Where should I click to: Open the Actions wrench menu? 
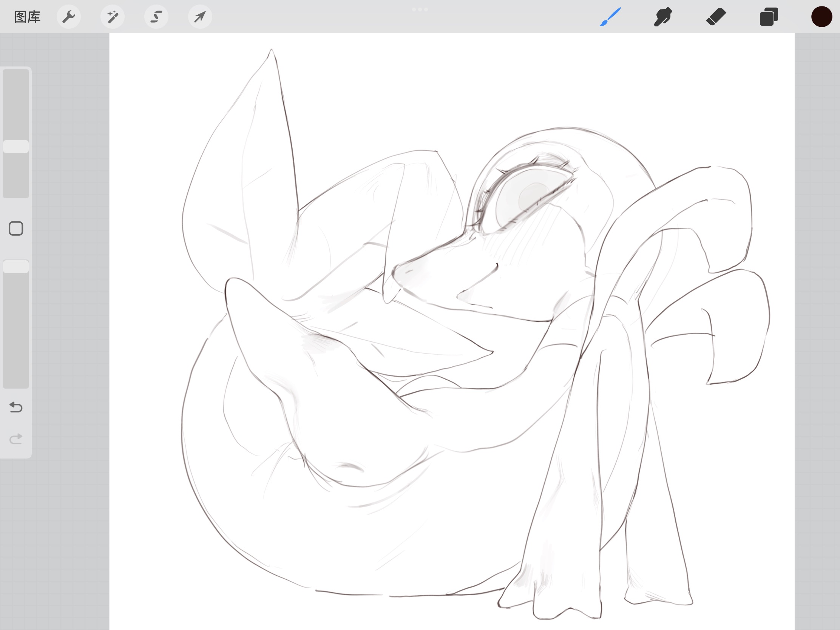69,17
